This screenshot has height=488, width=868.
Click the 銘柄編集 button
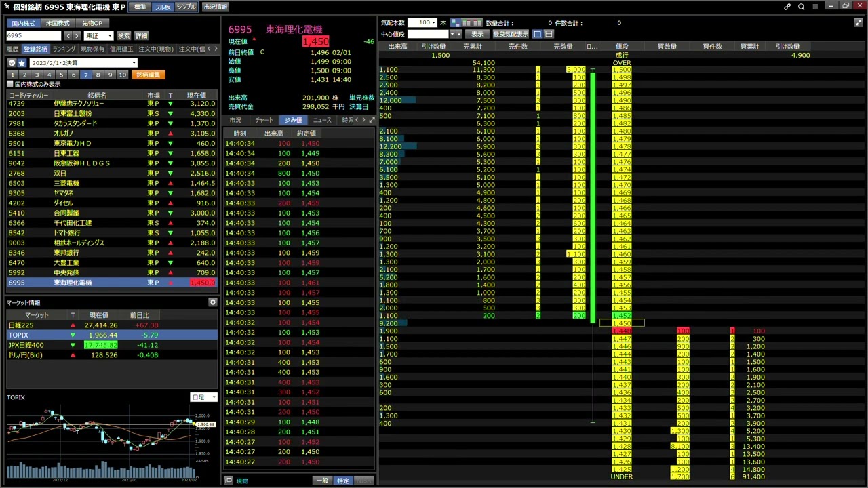tap(148, 75)
